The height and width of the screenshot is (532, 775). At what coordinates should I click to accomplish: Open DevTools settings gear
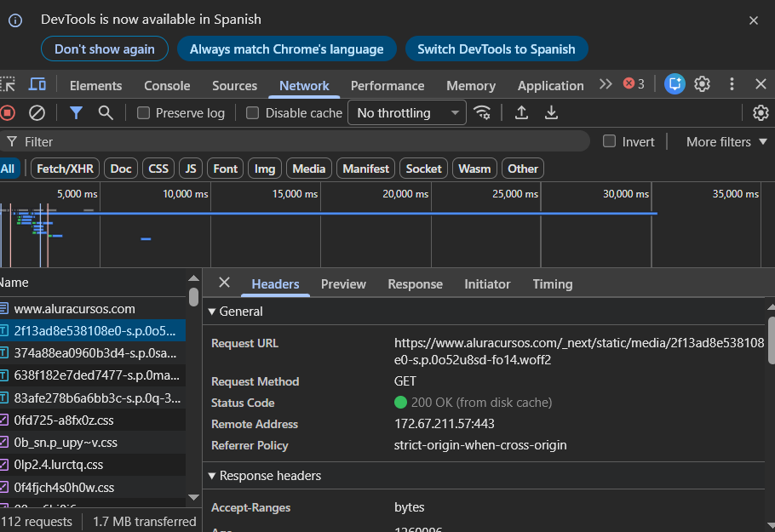coord(702,84)
